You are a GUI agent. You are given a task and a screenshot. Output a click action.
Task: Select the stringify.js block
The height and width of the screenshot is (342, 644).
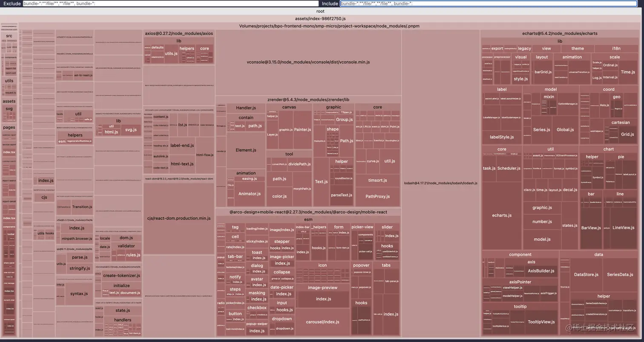click(80, 268)
